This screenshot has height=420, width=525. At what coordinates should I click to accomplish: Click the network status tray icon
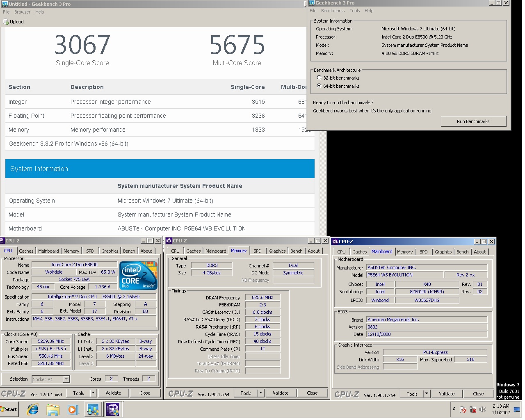473,409
